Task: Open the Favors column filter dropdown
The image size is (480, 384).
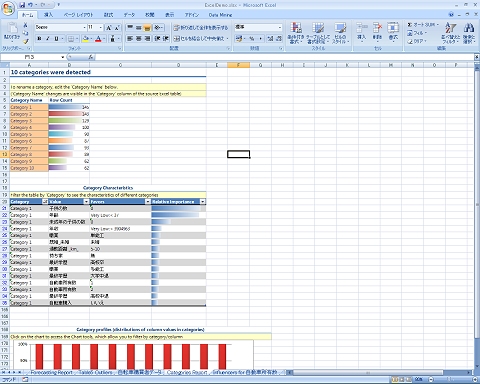Action: 148,202
